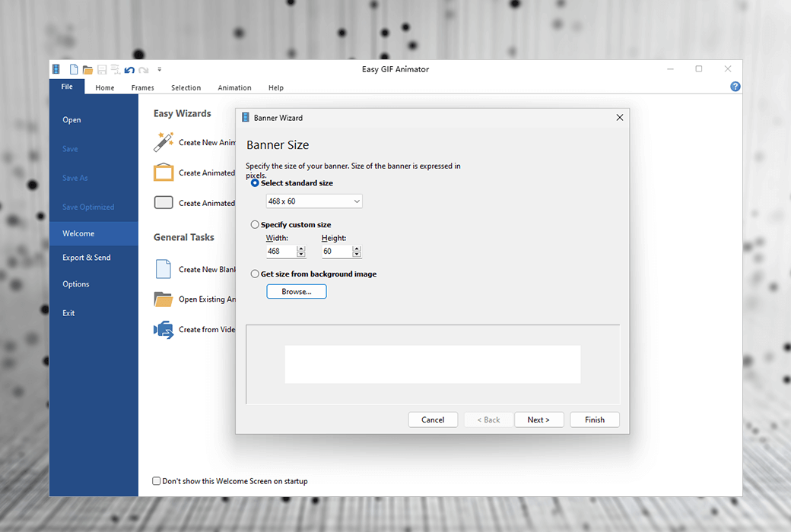
Task: Click the 'Create from Video' task label
Action: pos(207,329)
